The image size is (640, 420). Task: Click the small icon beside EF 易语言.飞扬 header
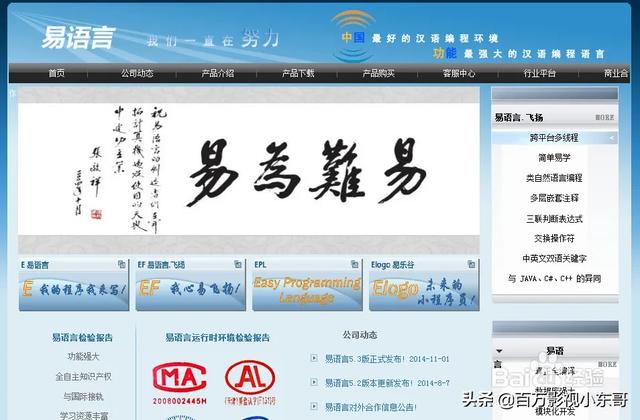(x=238, y=265)
